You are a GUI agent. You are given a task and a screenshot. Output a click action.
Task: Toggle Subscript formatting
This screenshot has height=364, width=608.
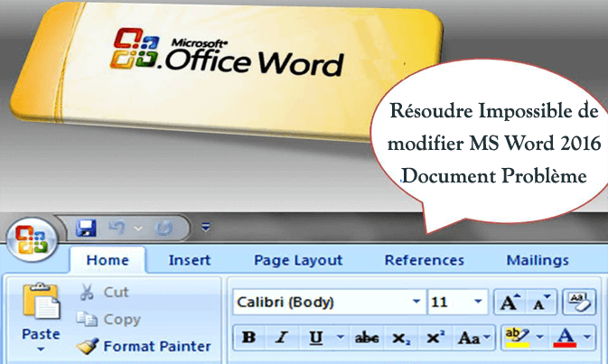(400, 339)
